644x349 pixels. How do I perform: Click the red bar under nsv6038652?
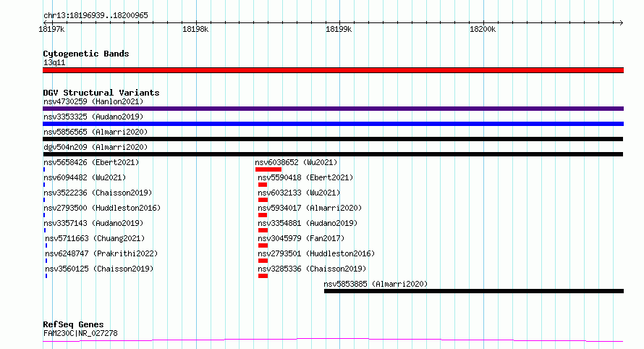[x=268, y=169]
